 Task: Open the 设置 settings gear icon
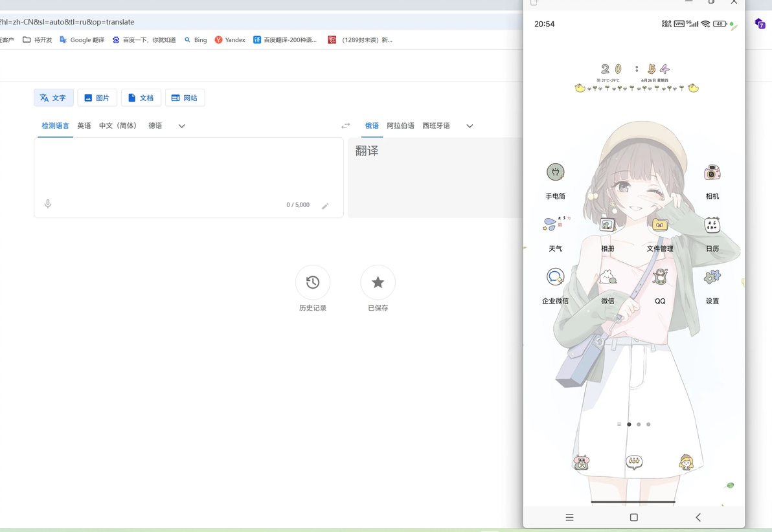click(712, 276)
